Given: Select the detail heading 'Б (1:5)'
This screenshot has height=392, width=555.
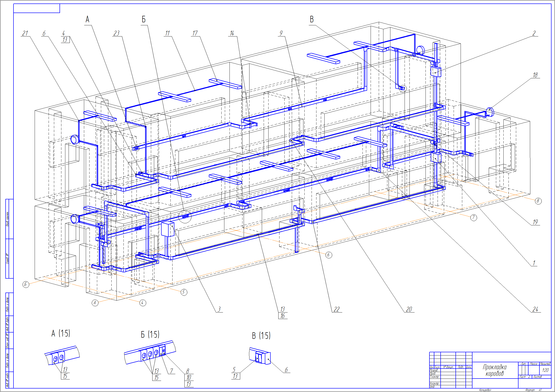Looking at the screenshot, I should pyautogui.click(x=150, y=335).
